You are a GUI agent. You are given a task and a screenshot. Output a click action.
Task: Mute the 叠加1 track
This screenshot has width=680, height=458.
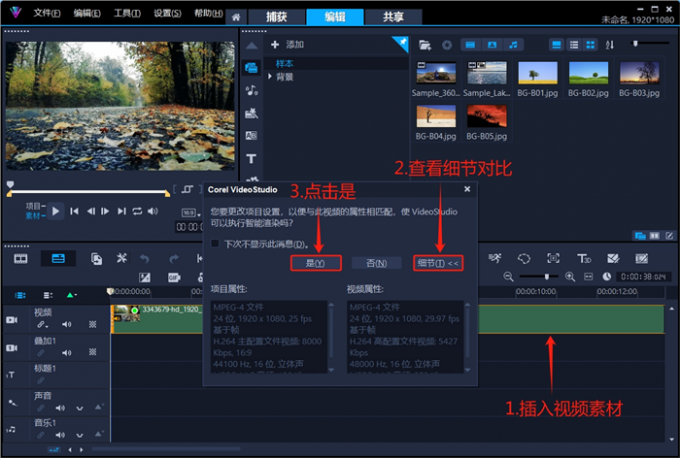66,353
